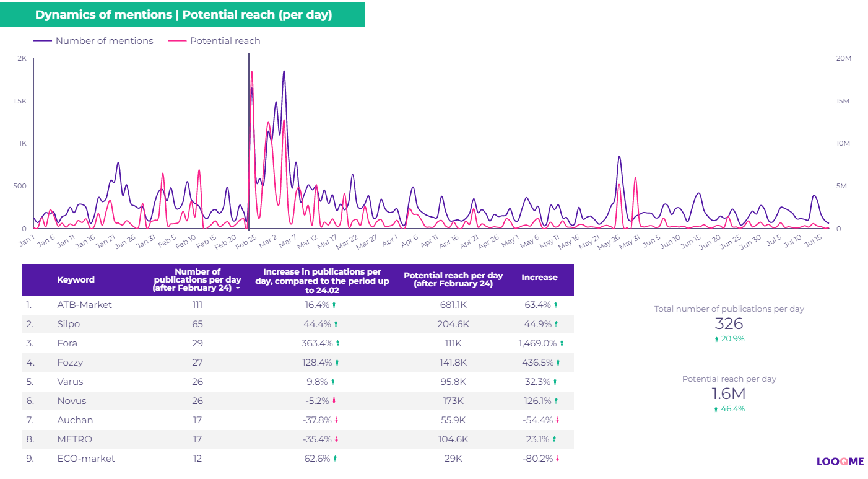This screenshot has height=479, width=868.
Task: Click the green up arrow beside 16.4%
Action: click(x=334, y=305)
